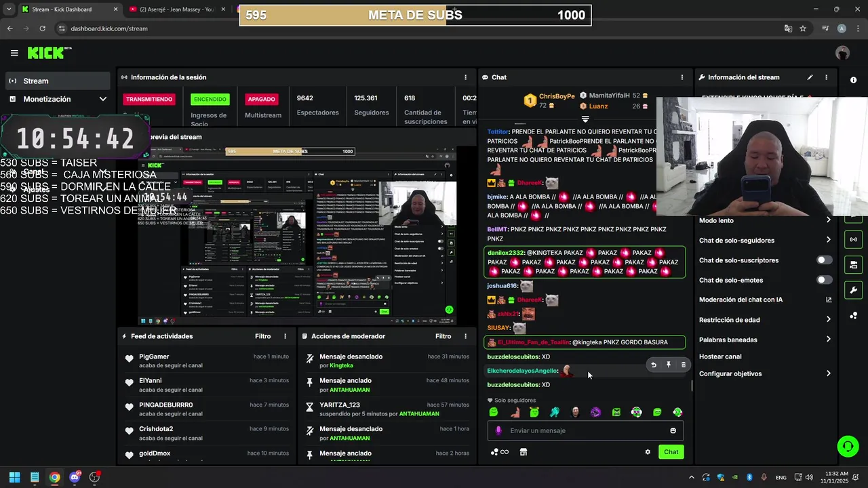
Task: Click the TRANSMITIENDO status badge
Action: 149,99
